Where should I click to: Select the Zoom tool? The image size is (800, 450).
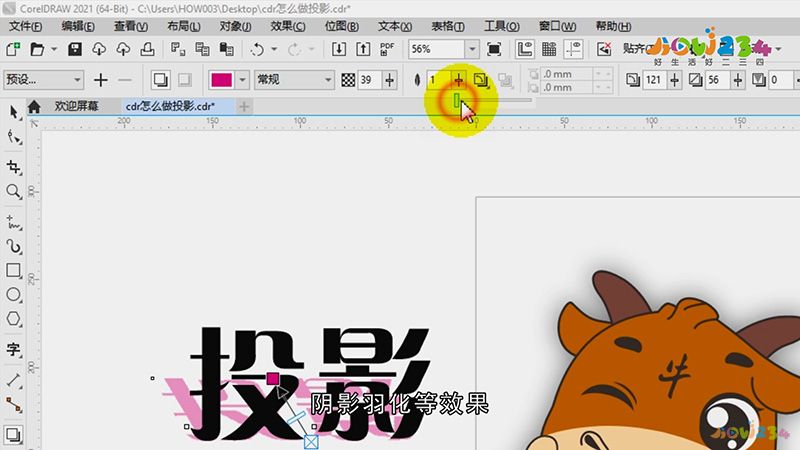point(13,191)
